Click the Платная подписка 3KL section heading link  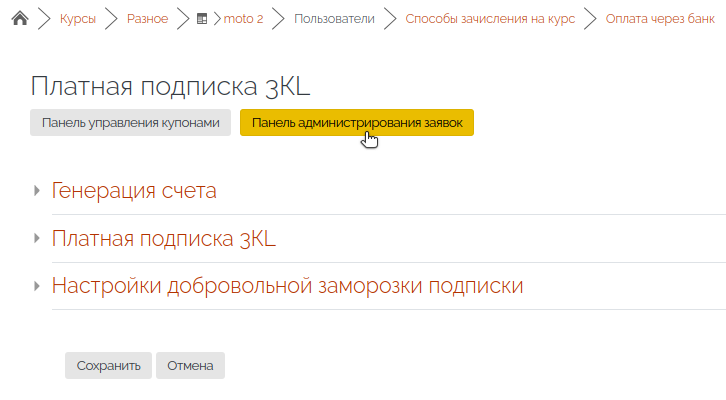tap(163, 239)
